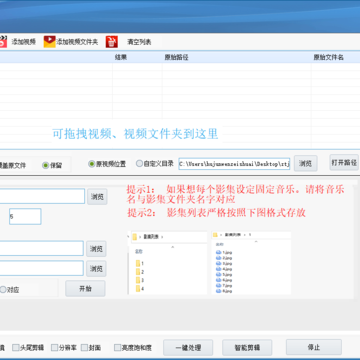
Task: Open the output folder with 打开路径
Action: (344, 162)
